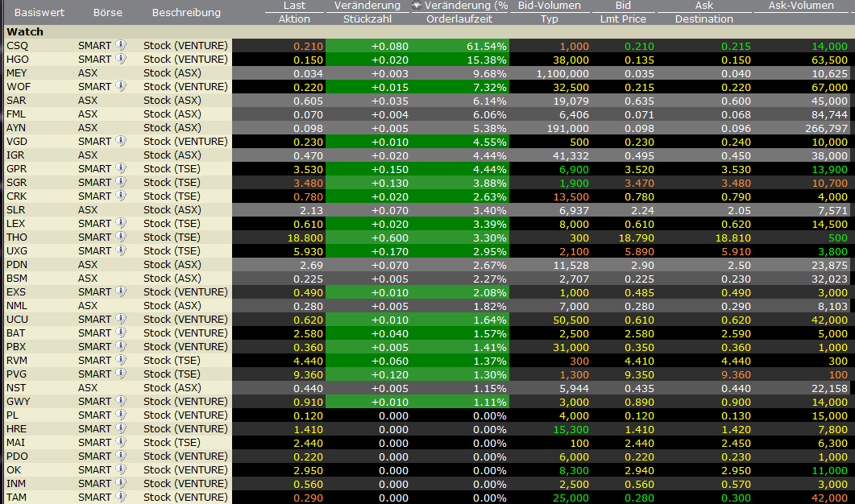Click green +0.600 change cell for THO
Image resolution: width=855 pixels, height=504 pixels.
pyautogui.click(x=389, y=238)
